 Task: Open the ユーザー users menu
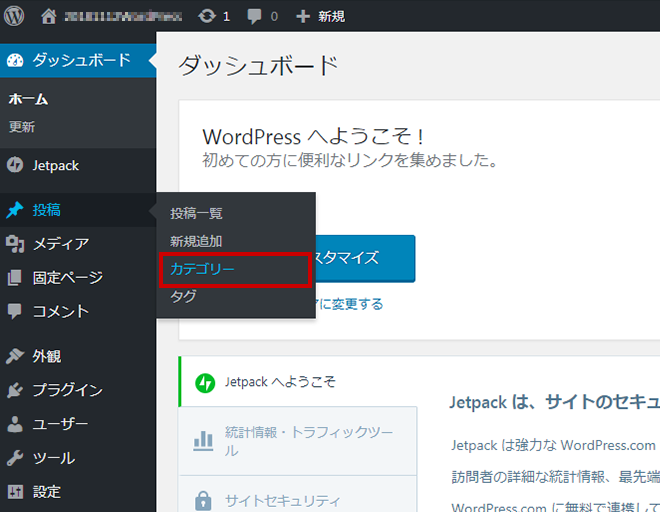tap(60, 424)
